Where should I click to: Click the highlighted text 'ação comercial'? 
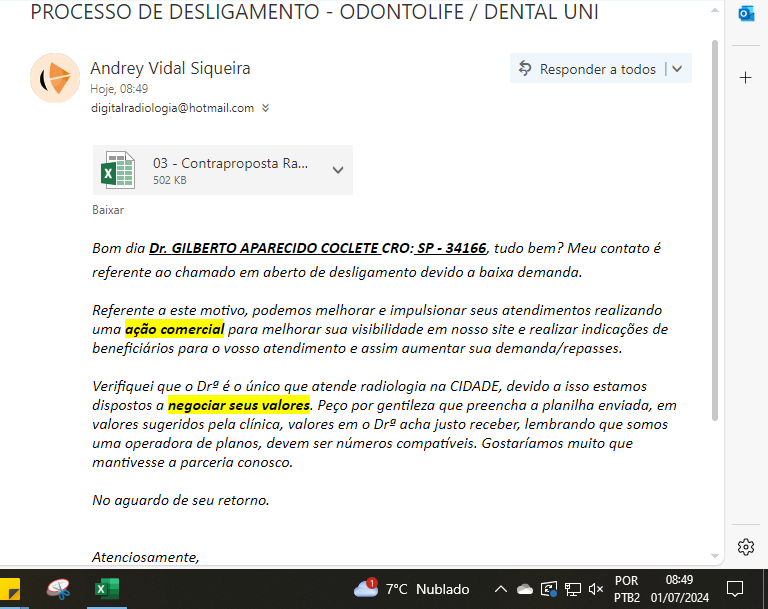coord(174,329)
